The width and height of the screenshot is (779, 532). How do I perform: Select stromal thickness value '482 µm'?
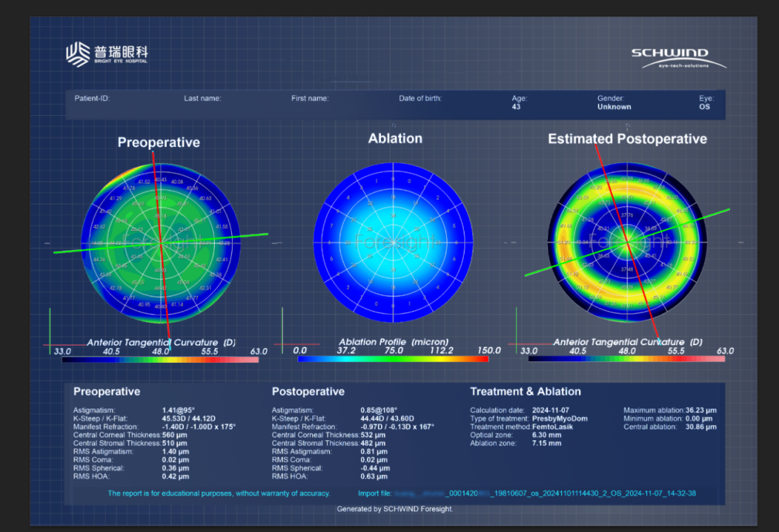(372, 443)
